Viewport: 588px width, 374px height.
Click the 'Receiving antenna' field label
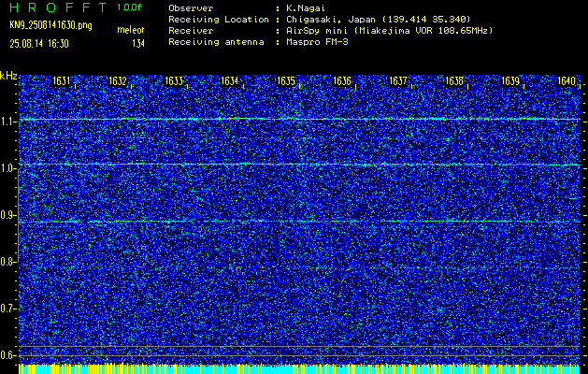click(216, 42)
